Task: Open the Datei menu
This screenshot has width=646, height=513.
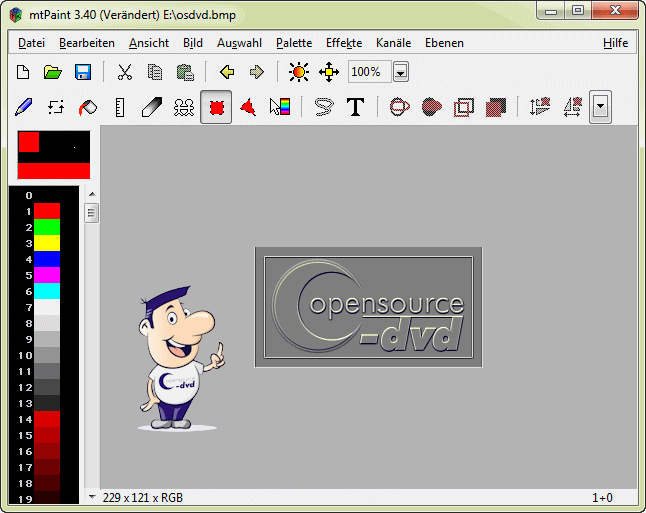Action: click(31, 43)
